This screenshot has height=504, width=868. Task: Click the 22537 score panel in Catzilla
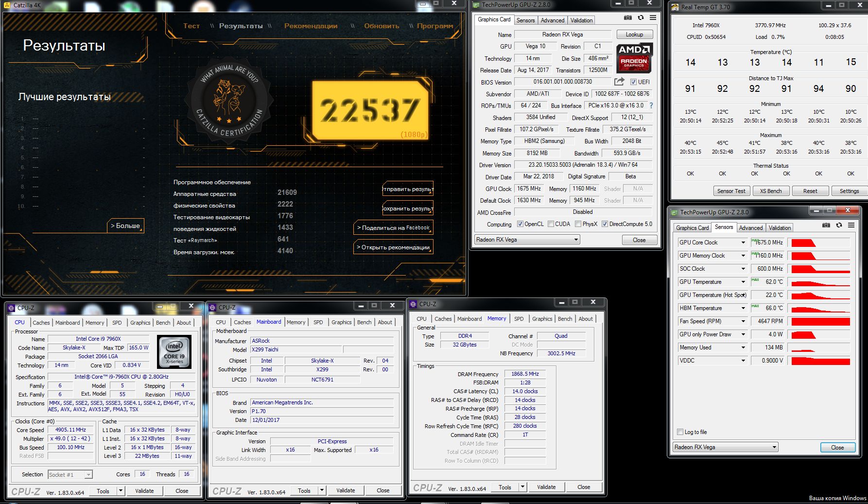click(x=370, y=110)
